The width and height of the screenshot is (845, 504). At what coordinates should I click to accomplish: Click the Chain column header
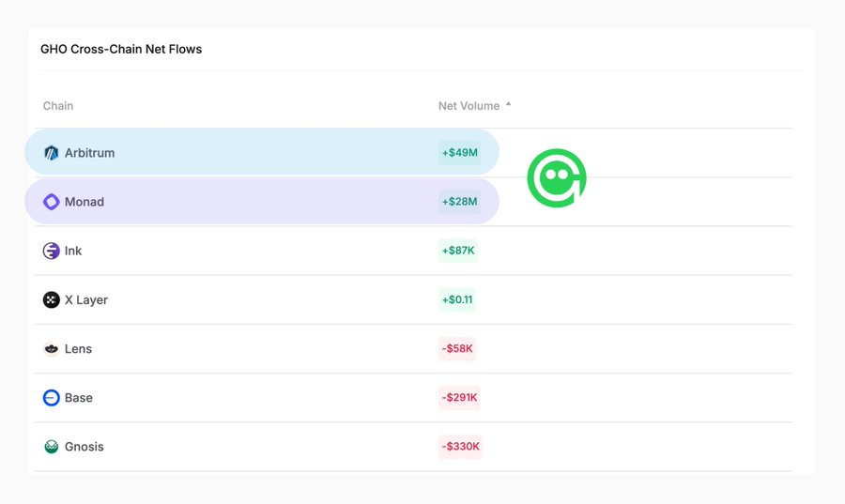pyautogui.click(x=58, y=106)
